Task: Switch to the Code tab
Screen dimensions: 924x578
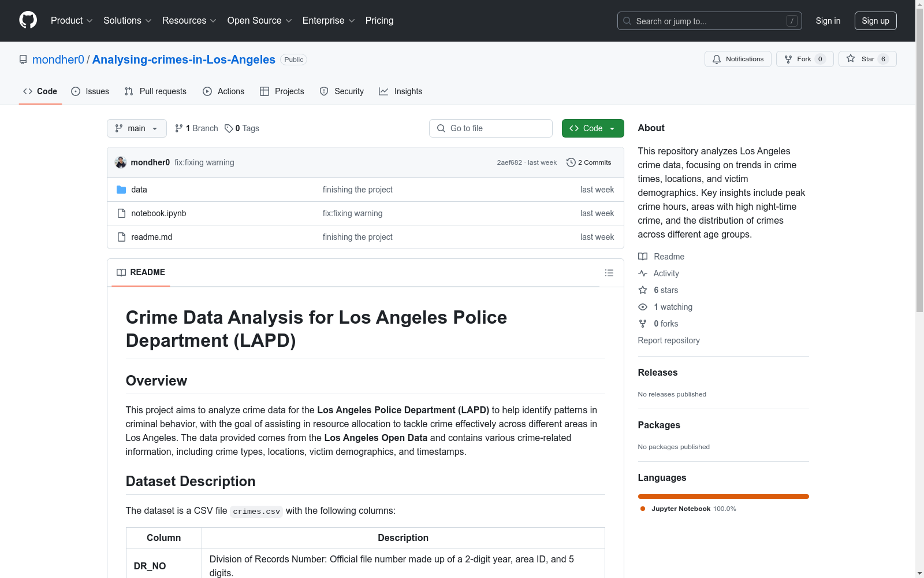Action: [40, 91]
